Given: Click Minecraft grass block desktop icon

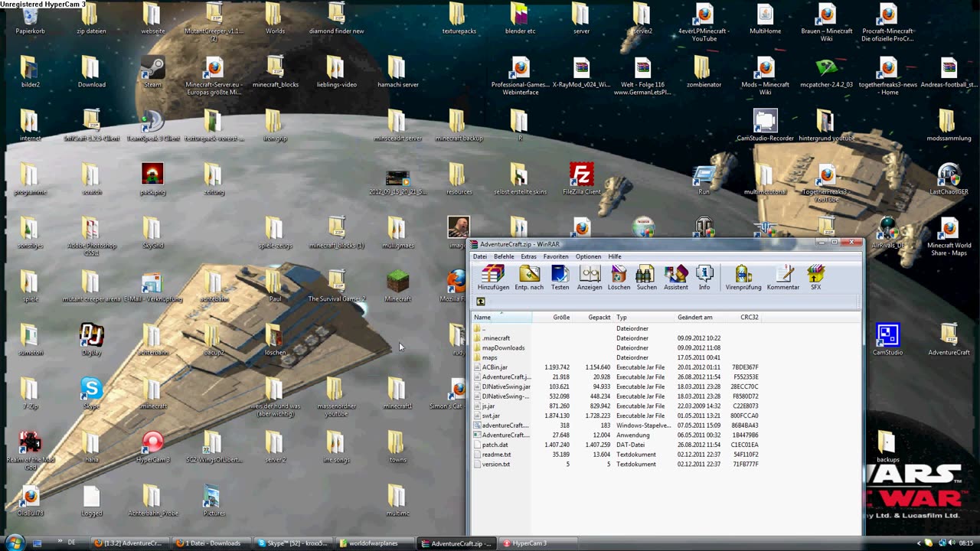Looking at the screenshot, I should 397,286.
